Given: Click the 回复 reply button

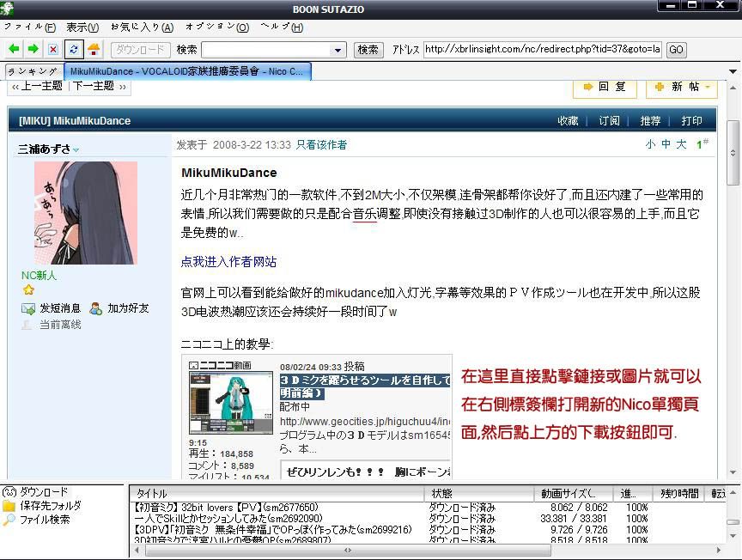Looking at the screenshot, I should [605, 87].
